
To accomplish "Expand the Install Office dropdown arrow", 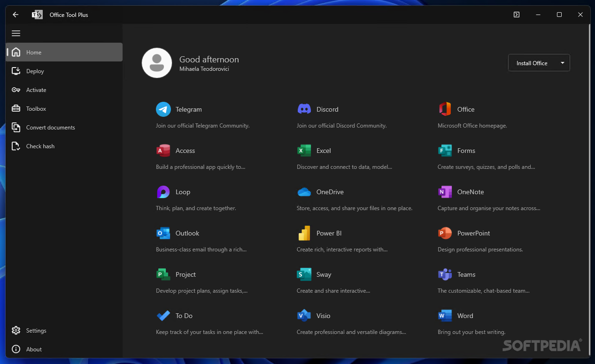I will [x=563, y=63].
